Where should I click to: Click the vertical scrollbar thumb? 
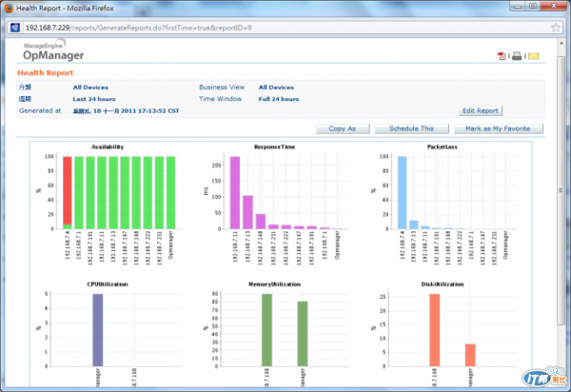click(x=561, y=190)
